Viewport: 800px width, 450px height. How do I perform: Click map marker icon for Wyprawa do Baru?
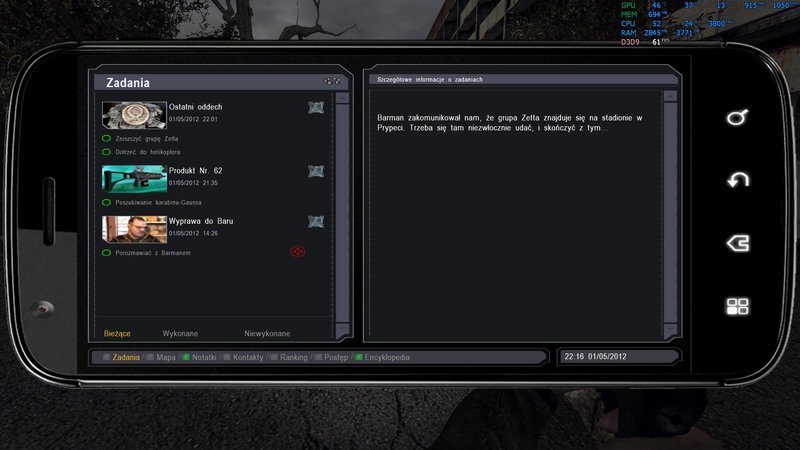[316, 222]
